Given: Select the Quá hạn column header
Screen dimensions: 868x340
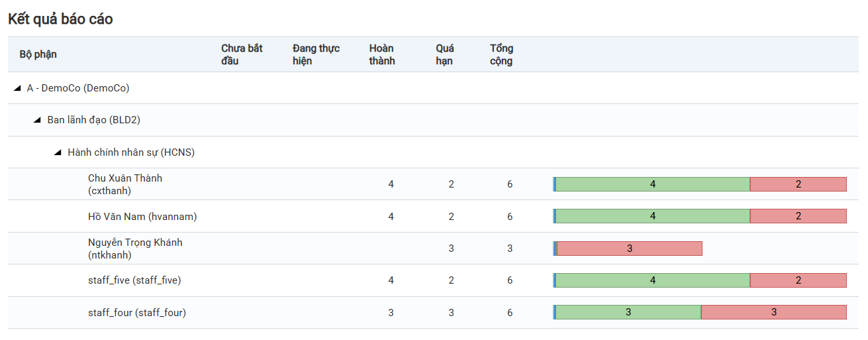Looking at the screenshot, I should (x=444, y=54).
